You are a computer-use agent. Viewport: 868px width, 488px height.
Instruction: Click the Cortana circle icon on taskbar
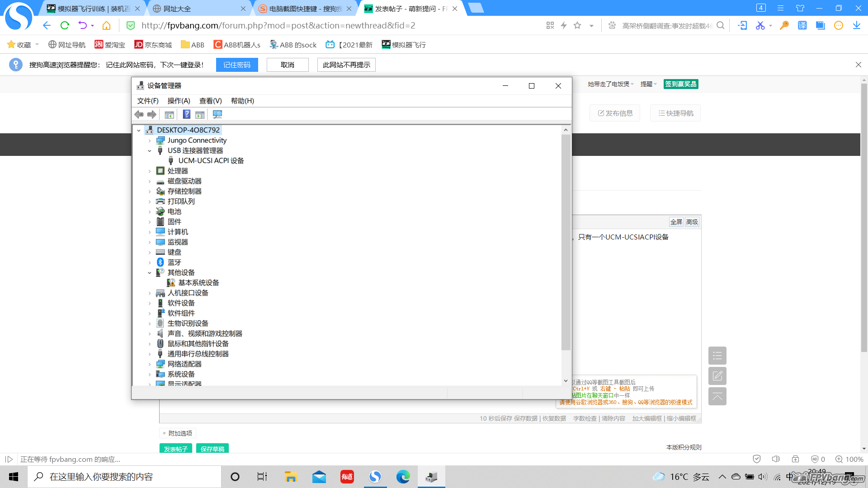click(235, 477)
